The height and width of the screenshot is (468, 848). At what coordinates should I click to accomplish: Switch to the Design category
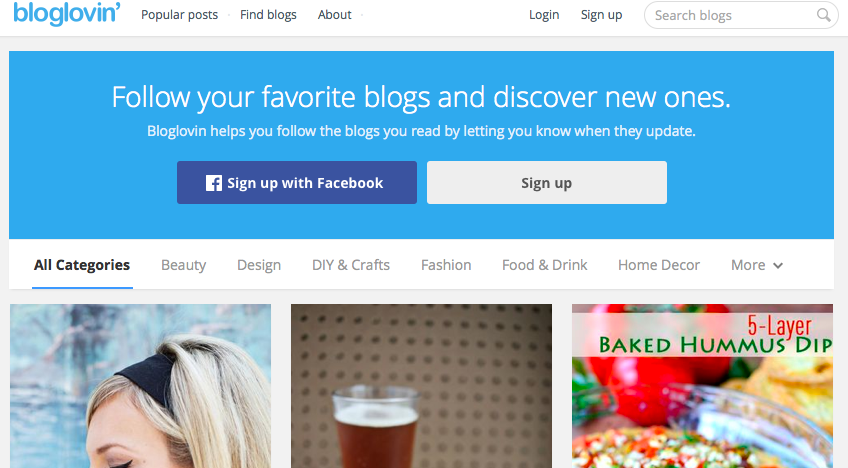coord(259,265)
